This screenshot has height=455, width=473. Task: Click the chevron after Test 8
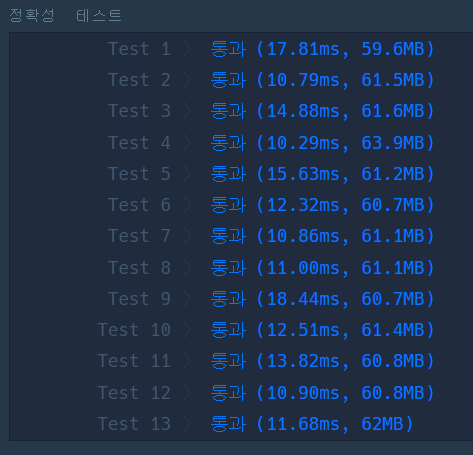coord(188,268)
